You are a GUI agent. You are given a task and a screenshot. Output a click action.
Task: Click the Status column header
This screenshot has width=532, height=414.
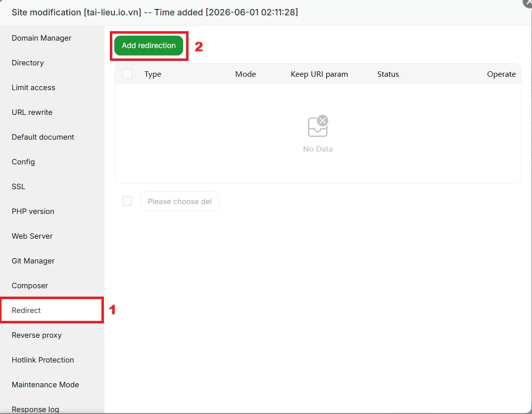pos(388,74)
